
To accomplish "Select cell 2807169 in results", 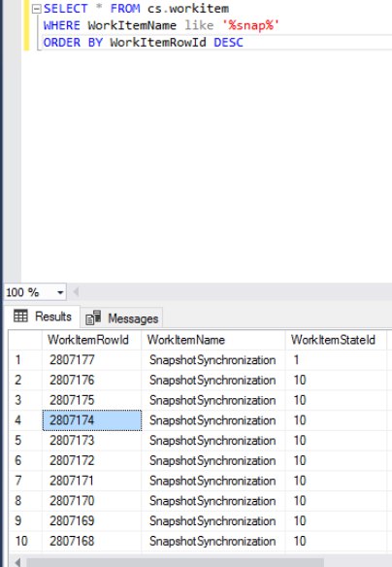I will pos(92,521).
